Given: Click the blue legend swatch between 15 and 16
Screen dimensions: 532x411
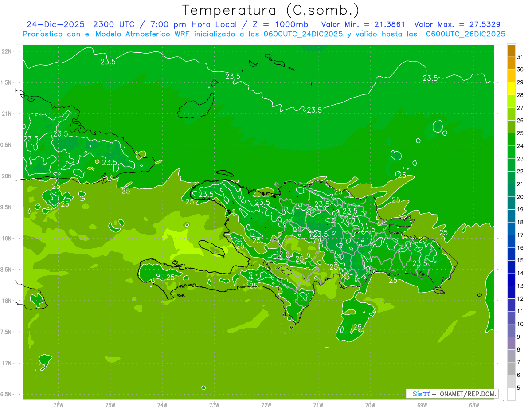Looking at the screenshot, I should [511, 254].
